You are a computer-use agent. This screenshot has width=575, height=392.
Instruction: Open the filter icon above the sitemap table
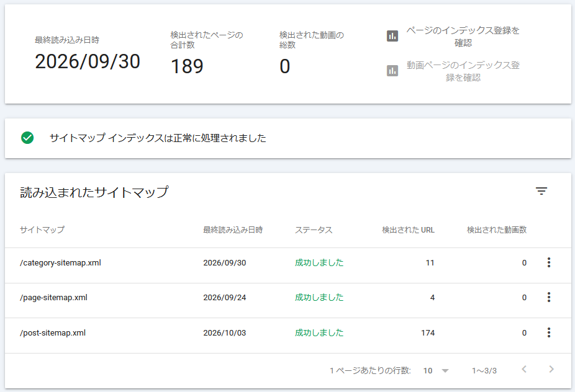click(x=541, y=191)
